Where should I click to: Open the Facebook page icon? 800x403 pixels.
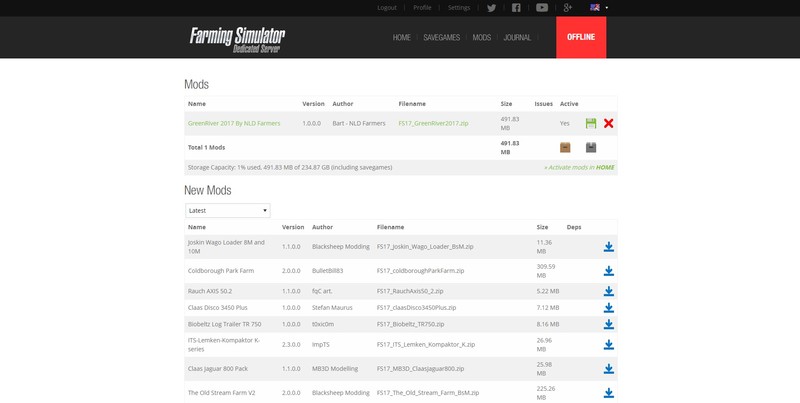tap(516, 8)
